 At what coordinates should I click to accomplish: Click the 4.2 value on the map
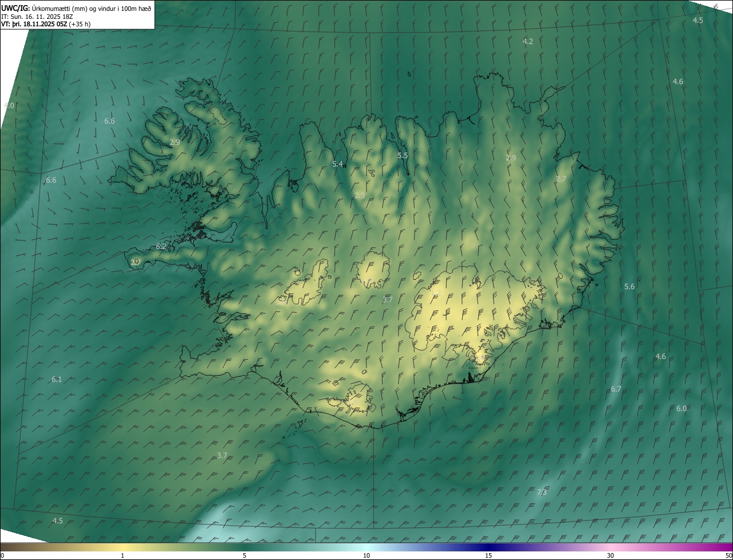[x=528, y=42]
